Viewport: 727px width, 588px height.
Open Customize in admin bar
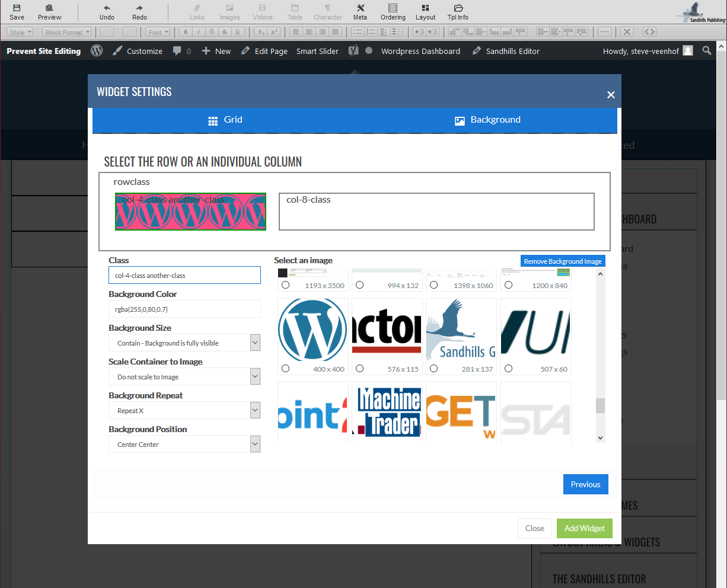(x=137, y=51)
